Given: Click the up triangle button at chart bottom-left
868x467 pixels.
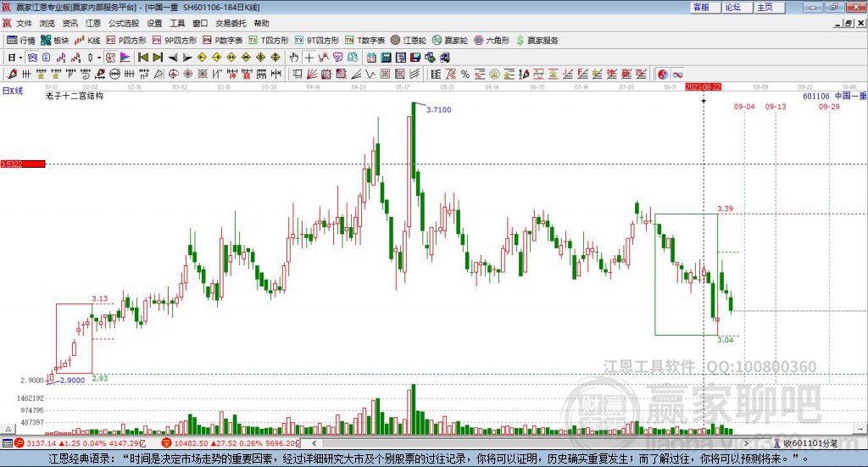Looking at the screenshot, I should pyautogui.click(x=8, y=429).
